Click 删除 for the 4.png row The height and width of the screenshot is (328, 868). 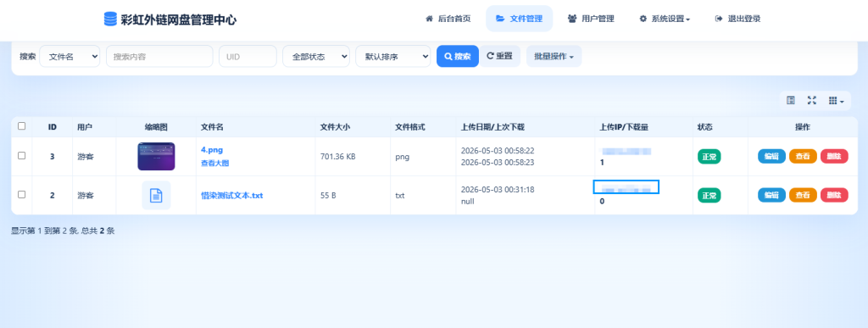[834, 157]
